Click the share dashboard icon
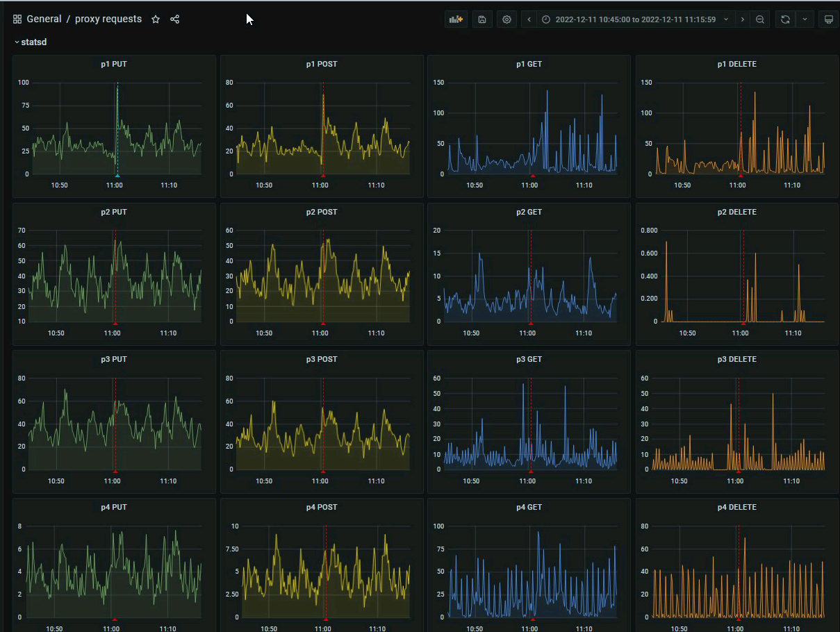 click(x=175, y=19)
